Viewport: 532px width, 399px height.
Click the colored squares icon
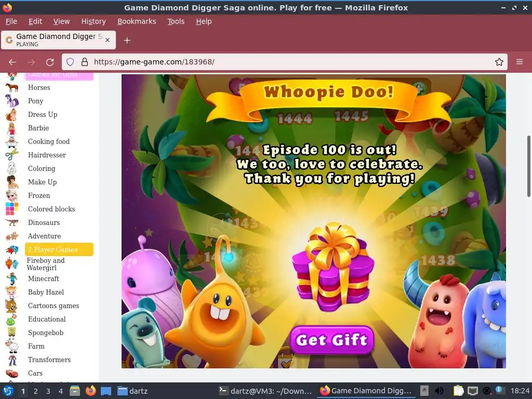[x=11, y=209]
